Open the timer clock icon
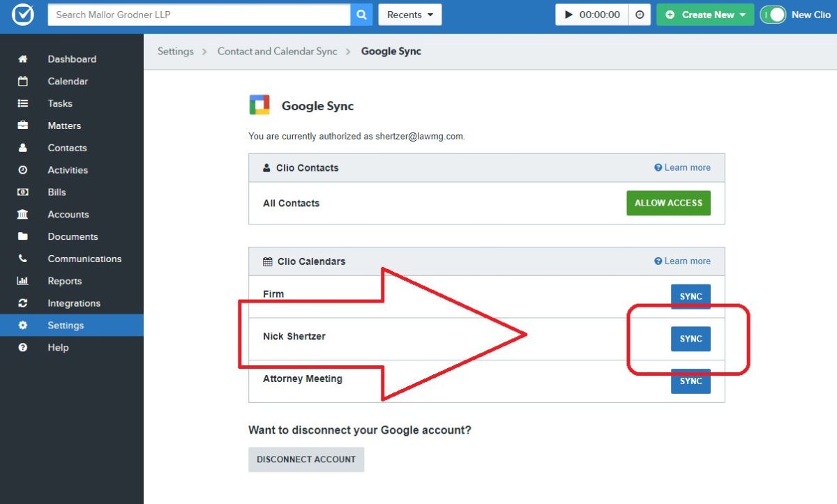 click(x=640, y=15)
